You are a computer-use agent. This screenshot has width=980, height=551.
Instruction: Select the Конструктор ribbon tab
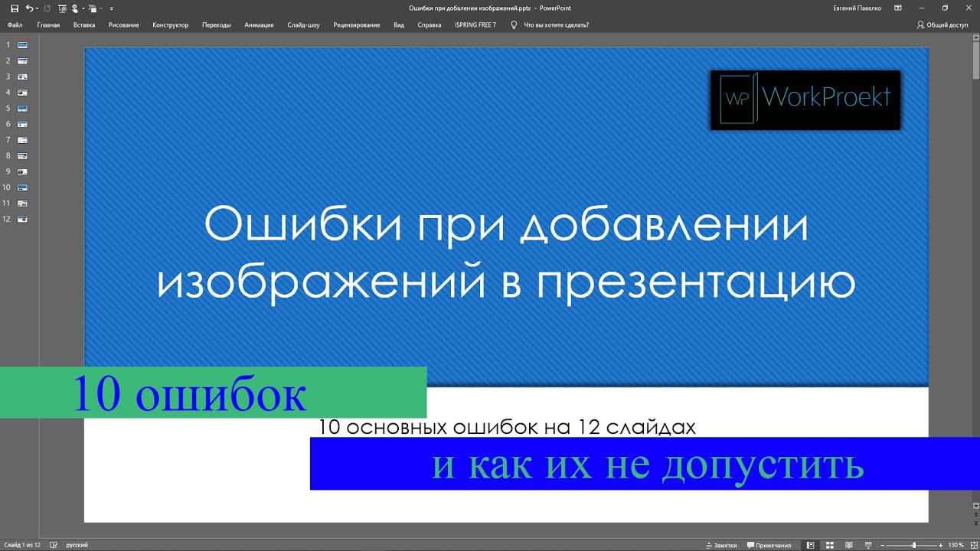click(x=170, y=24)
